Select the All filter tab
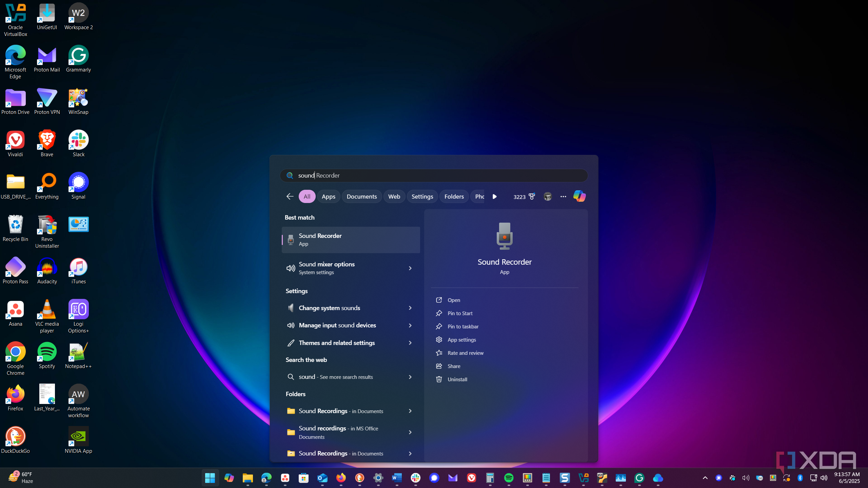This screenshot has height=488, width=868. 307,197
